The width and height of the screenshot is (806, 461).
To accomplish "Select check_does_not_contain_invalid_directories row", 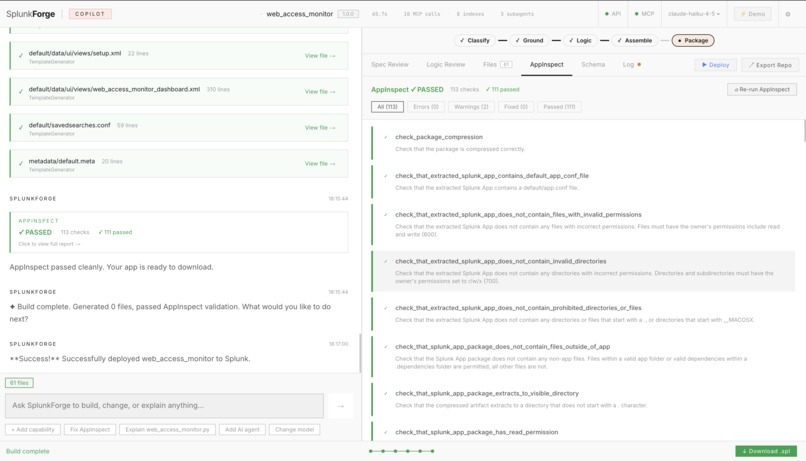I will click(x=583, y=271).
